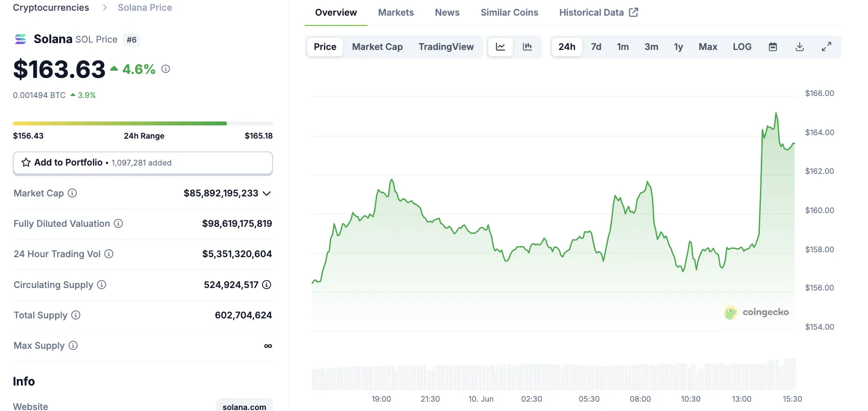Click the info icon beside Fully Diluted Valuation
Screen dimensions: 868x411
coord(118,223)
